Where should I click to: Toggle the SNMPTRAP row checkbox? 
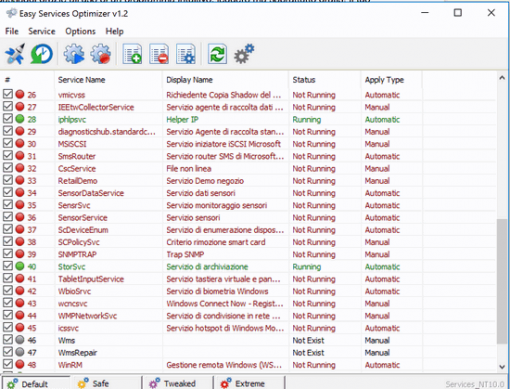[8, 253]
